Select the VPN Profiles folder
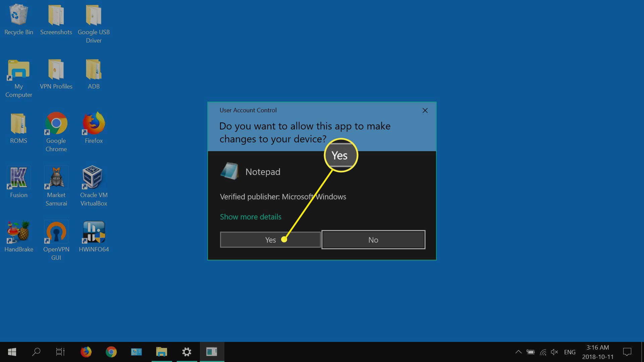The image size is (644, 362). pos(56,74)
